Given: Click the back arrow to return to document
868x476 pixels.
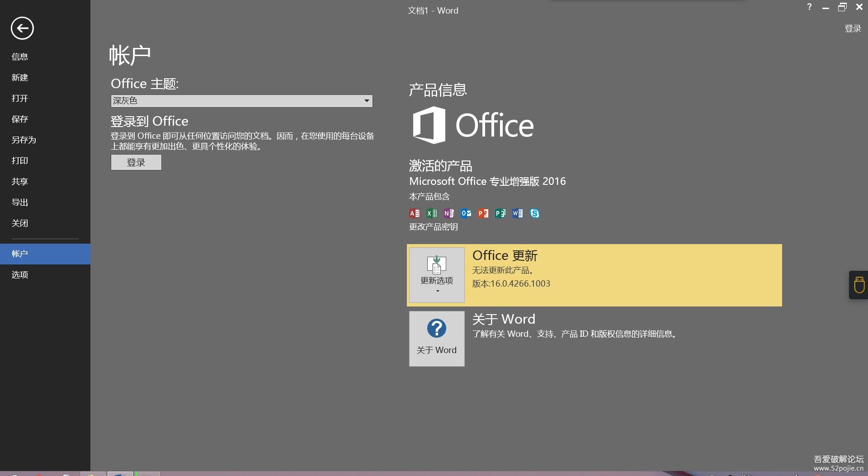Looking at the screenshot, I should click(22, 28).
